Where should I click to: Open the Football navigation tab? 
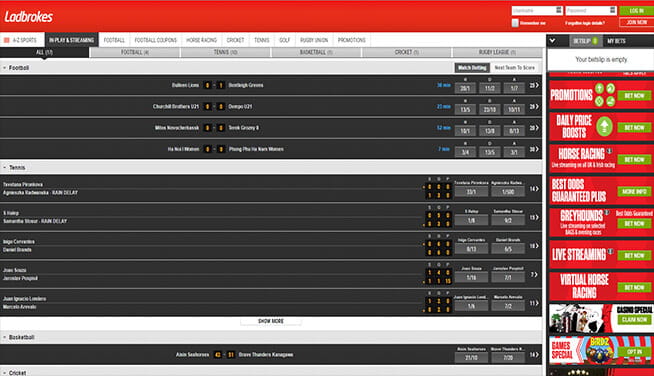click(x=114, y=40)
